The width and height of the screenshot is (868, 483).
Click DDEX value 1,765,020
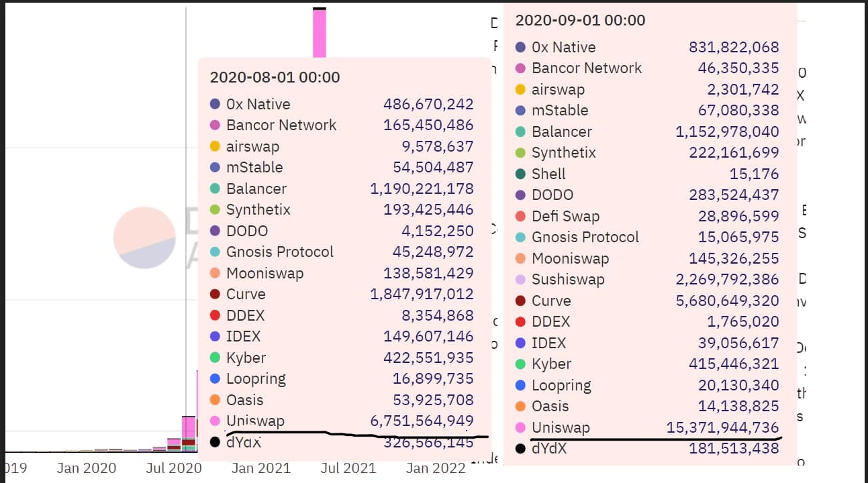point(743,322)
